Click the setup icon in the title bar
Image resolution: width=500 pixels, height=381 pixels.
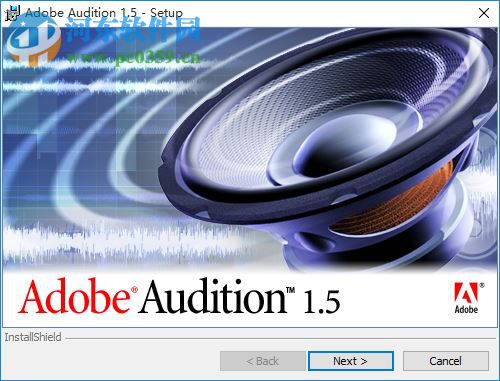(x=12, y=13)
